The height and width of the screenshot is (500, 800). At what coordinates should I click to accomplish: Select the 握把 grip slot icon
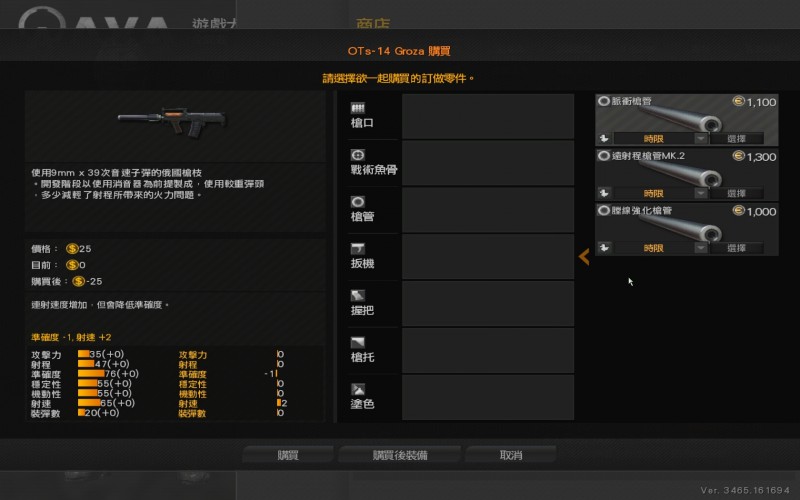coord(358,295)
